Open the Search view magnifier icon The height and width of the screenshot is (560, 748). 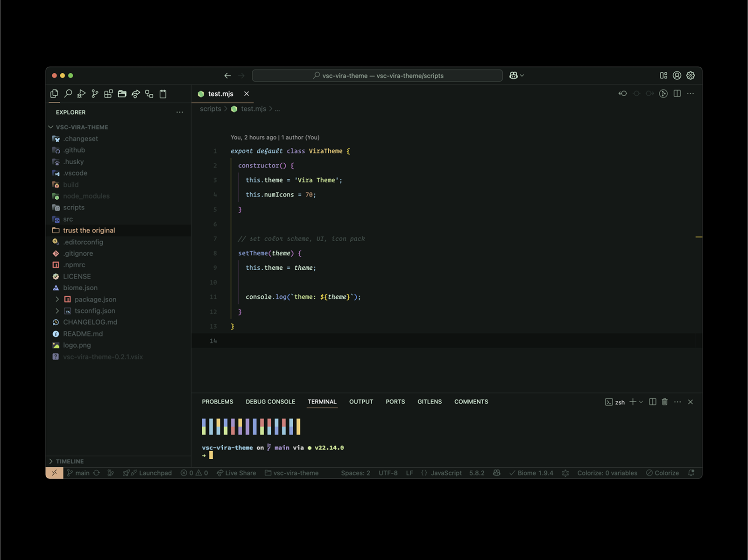point(68,94)
